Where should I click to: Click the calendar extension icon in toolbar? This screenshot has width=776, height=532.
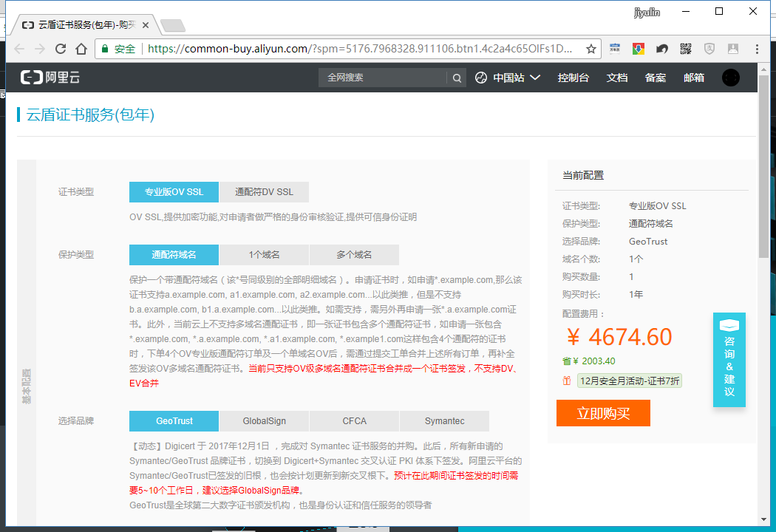pos(615,49)
